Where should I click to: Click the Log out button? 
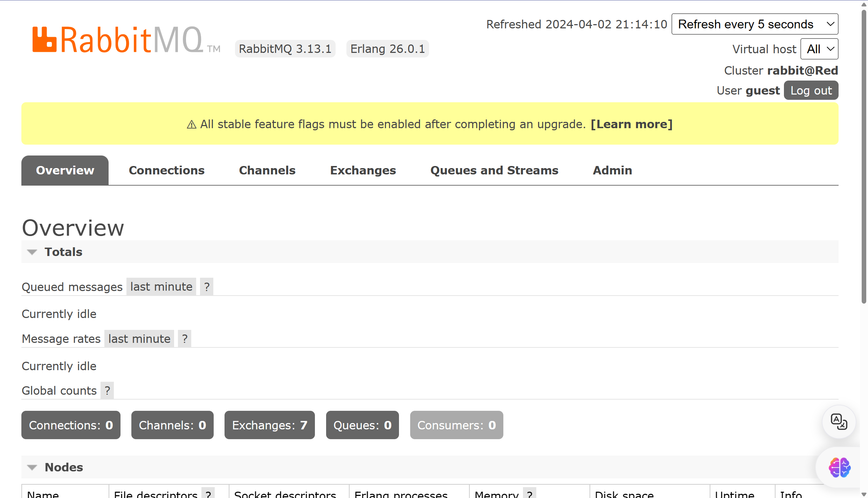[811, 90]
